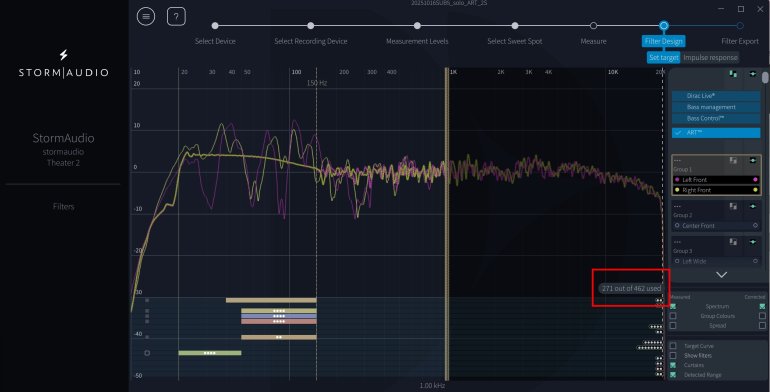Image resolution: width=770 pixels, height=392 pixels.
Task: Go to the Filter Export step
Action: point(740,41)
